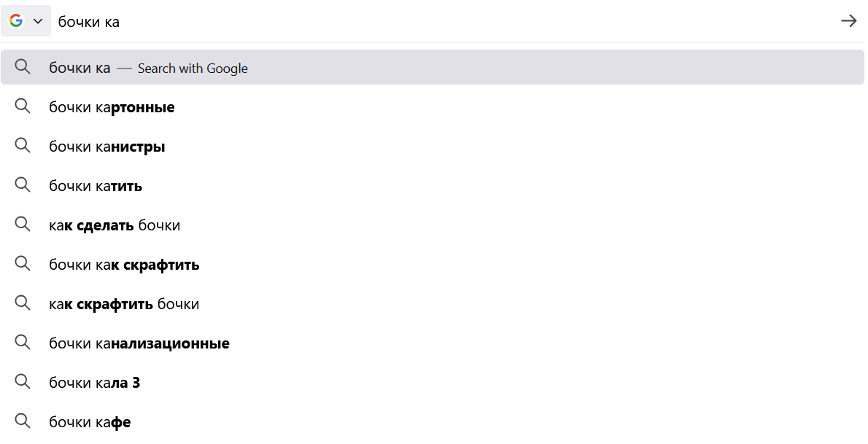
Task: Open suggestion 'как сделать бочки'
Action: click(x=115, y=225)
